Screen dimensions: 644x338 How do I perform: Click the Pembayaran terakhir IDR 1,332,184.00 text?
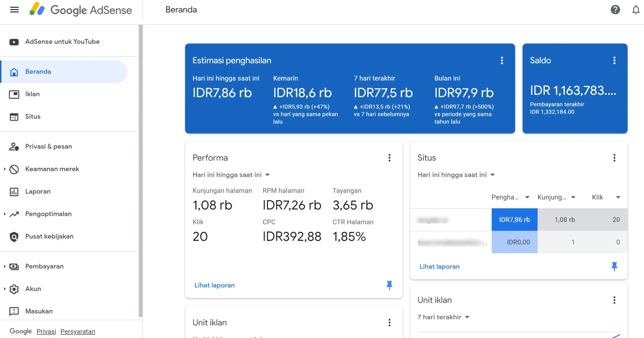point(557,108)
